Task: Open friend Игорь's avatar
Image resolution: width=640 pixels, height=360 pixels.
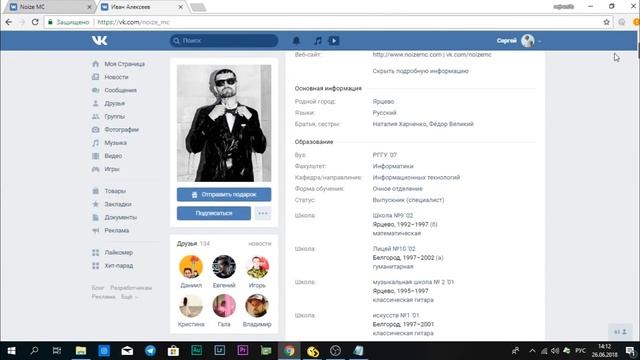Action: point(257,267)
